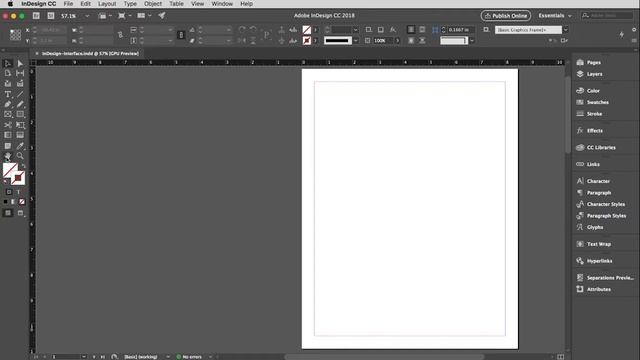Toggle Apply Gradient button in toolbox
Image resolution: width=640 pixels, height=360 pixels.
pos(13,202)
